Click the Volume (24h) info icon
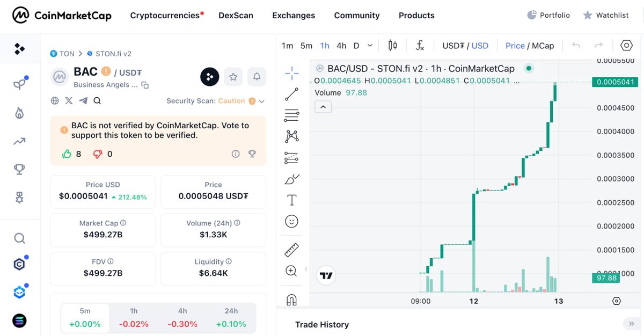Image resolution: width=644 pixels, height=336 pixels. [x=237, y=223]
